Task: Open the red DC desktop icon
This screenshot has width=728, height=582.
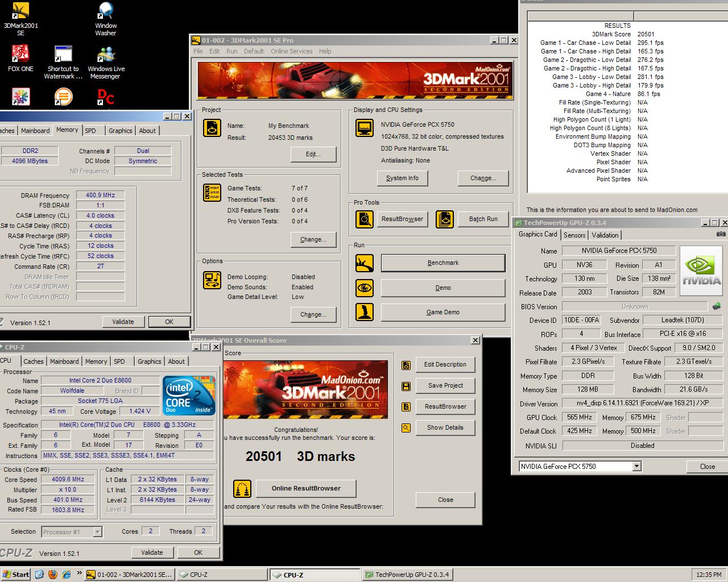Action: [x=106, y=97]
